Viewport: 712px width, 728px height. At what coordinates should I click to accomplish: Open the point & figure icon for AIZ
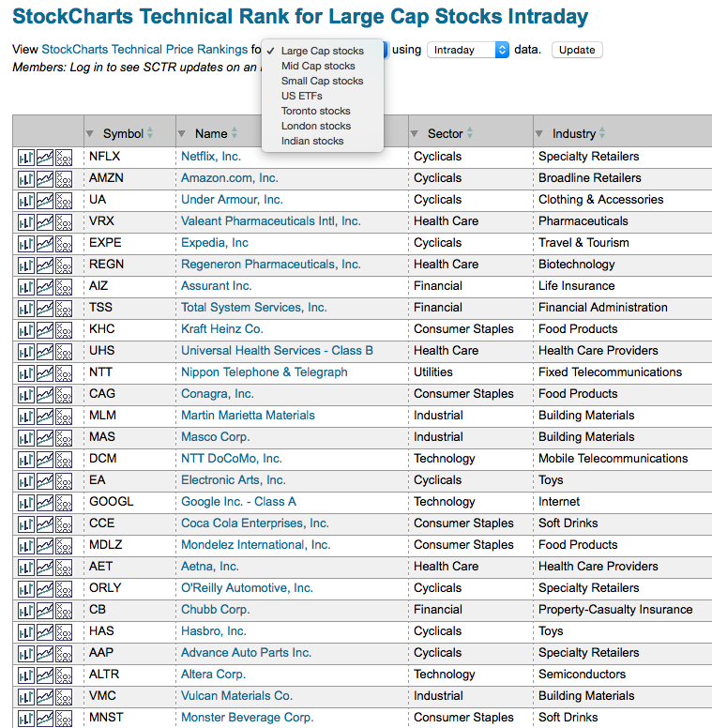pos(64,287)
